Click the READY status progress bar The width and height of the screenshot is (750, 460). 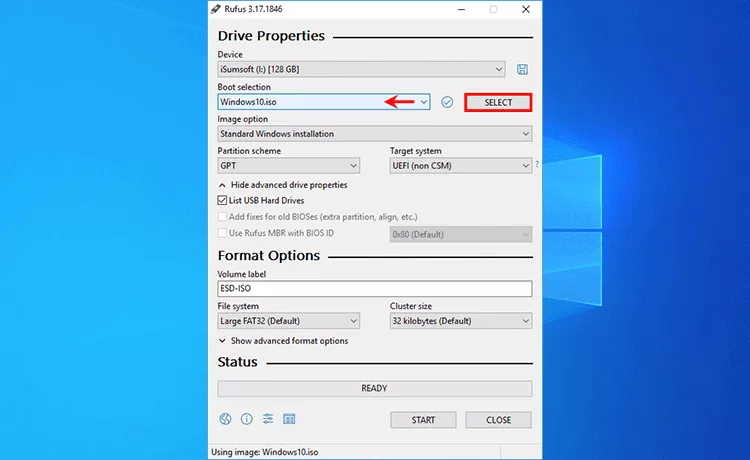pos(375,388)
